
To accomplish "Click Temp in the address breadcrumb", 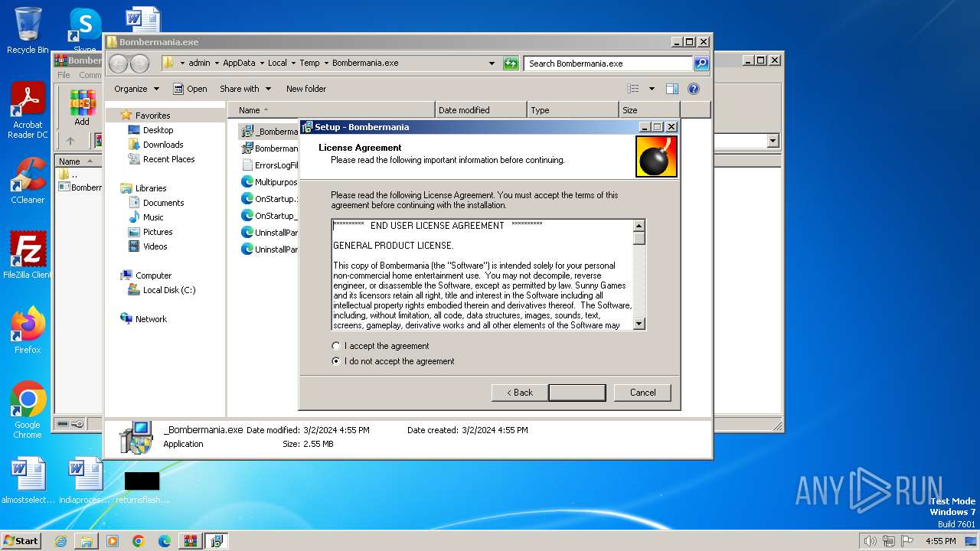I will [309, 63].
